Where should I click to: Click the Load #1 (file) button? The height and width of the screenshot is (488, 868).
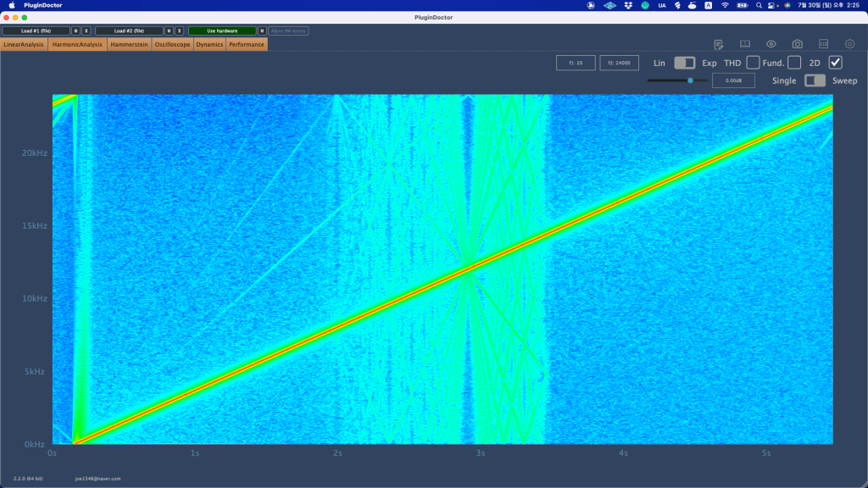36,30
